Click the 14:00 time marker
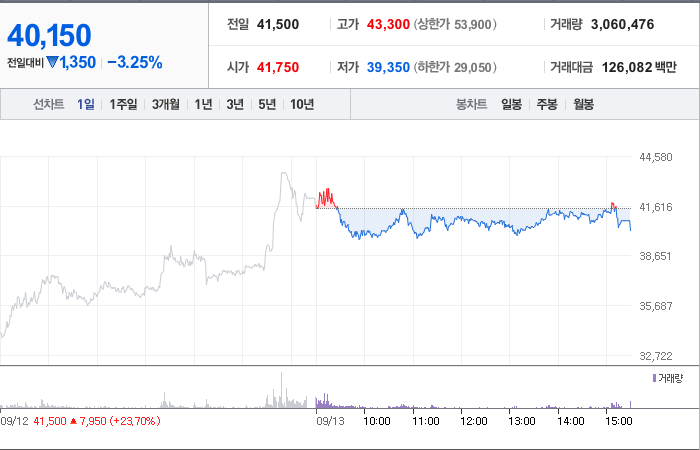700x450 pixels. [571, 421]
